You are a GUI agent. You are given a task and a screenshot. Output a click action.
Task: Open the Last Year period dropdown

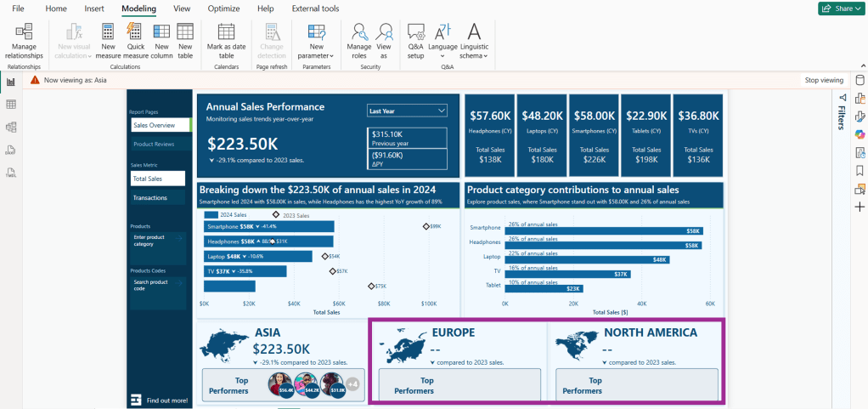407,111
